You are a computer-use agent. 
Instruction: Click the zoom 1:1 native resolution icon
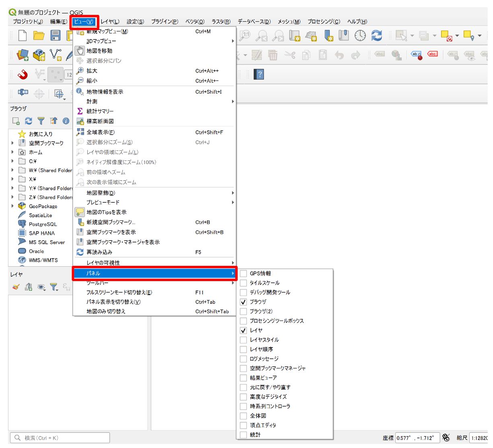coord(245,35)
